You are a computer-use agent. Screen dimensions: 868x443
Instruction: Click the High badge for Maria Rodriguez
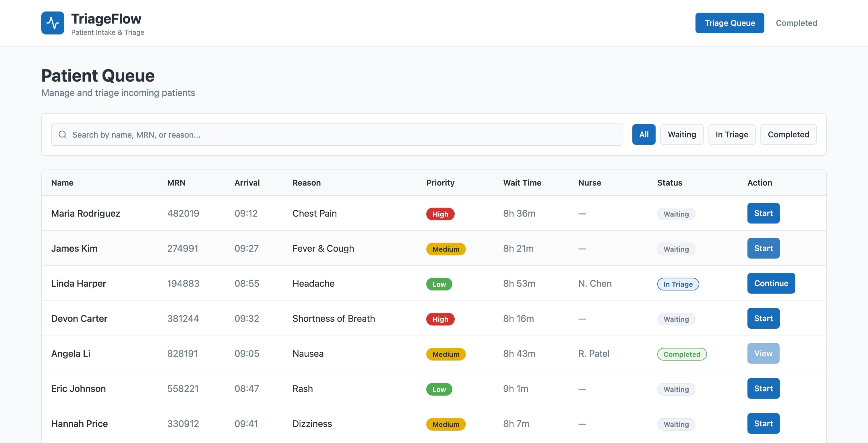pos(440,214)
